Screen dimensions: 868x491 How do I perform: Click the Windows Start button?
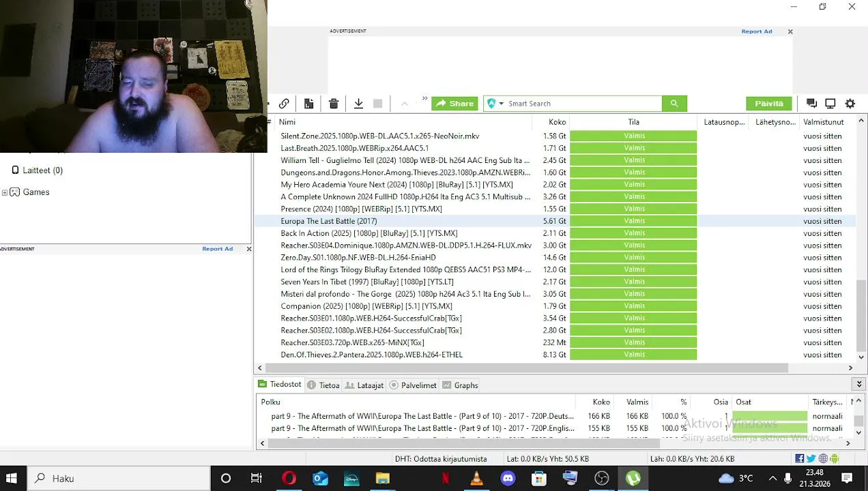coord(12,478)
